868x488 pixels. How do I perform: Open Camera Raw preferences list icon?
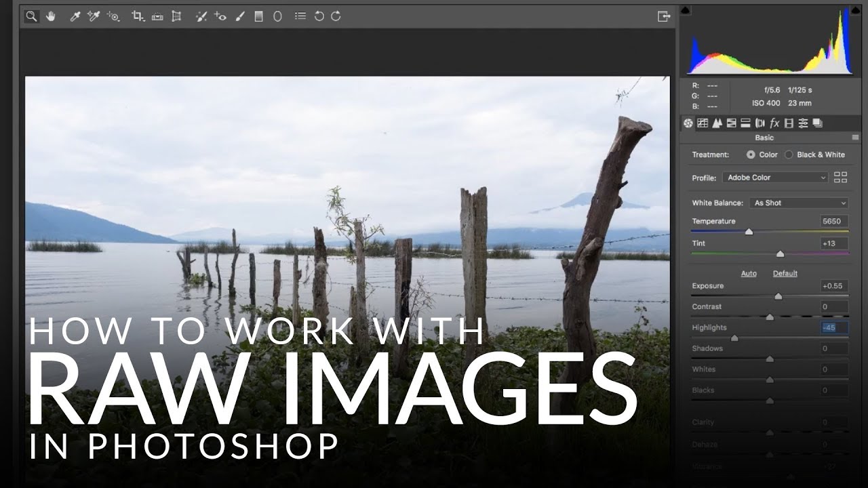coord(300,16)
